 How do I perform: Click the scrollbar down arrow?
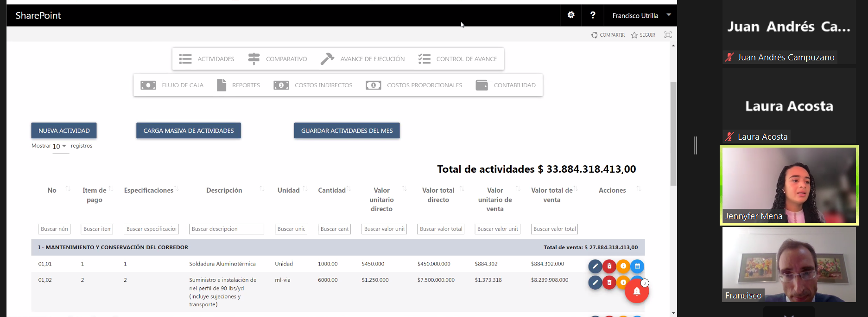673,313
